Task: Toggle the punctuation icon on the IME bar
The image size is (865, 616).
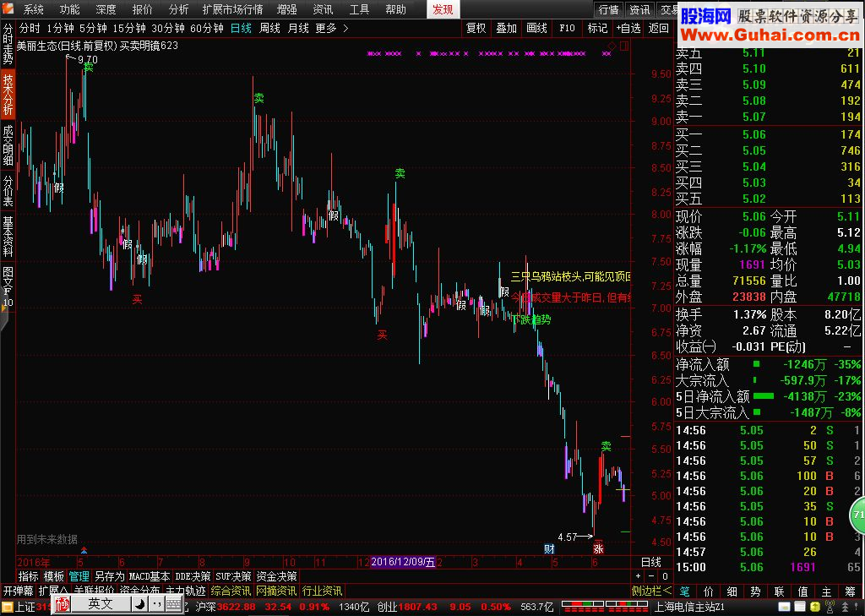Action: coord(156,604)
